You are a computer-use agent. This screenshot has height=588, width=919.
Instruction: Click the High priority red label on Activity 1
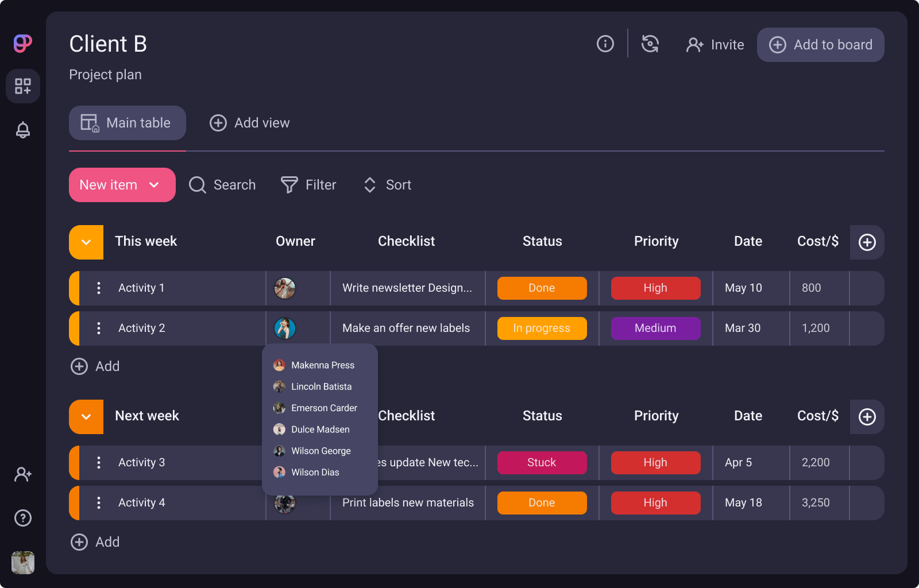[655, 288]
